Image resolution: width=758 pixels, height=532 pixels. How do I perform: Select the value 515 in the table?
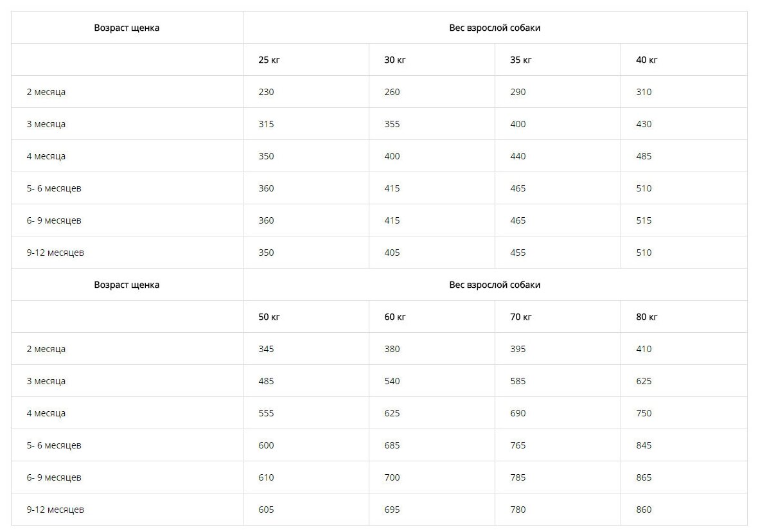pyautogui.click(x=644, y=220)
